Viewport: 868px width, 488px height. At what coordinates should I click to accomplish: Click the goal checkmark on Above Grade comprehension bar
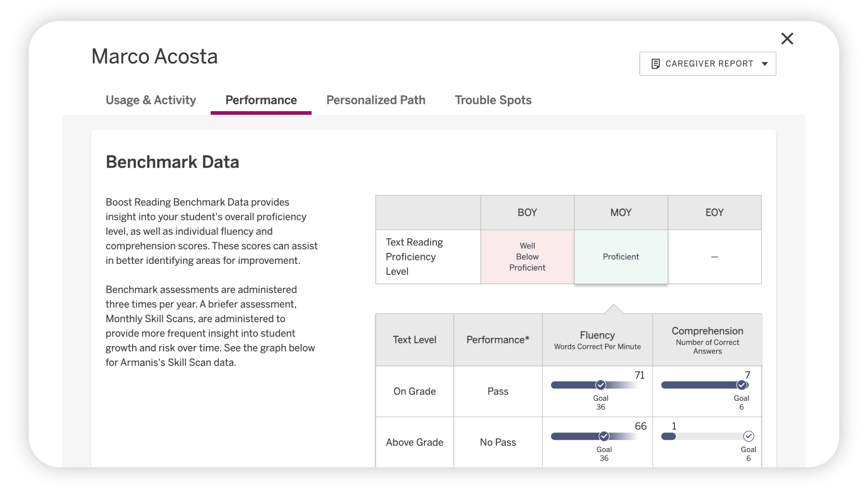tap(749, 436)
